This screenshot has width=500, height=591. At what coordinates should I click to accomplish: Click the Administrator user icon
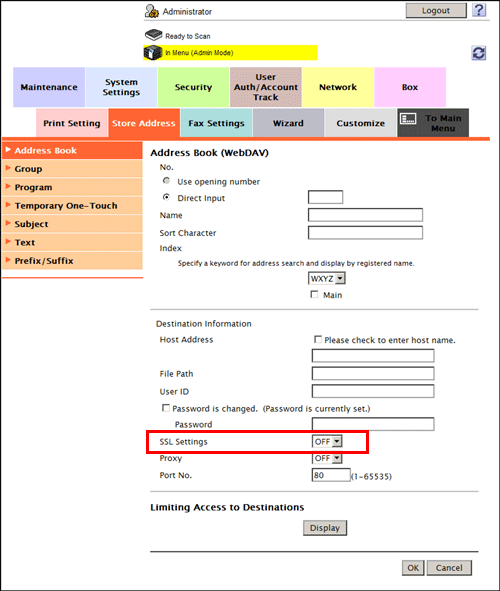click(152, 11)
